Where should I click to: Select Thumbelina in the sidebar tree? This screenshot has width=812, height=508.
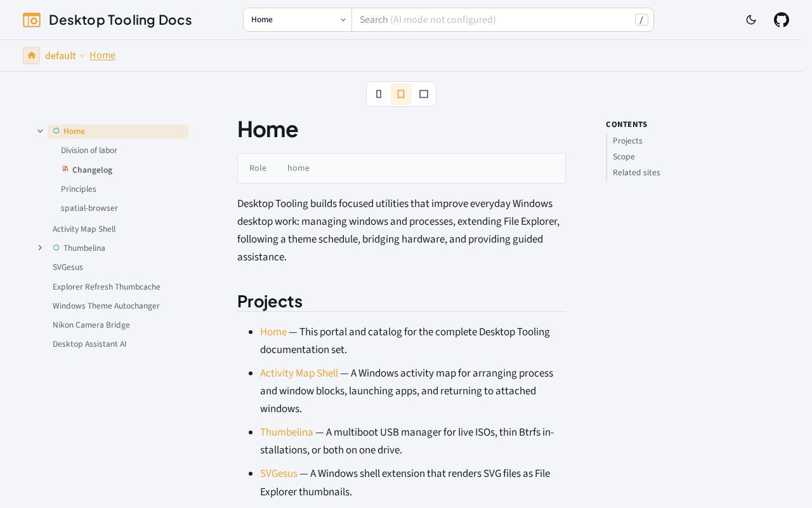84,248
